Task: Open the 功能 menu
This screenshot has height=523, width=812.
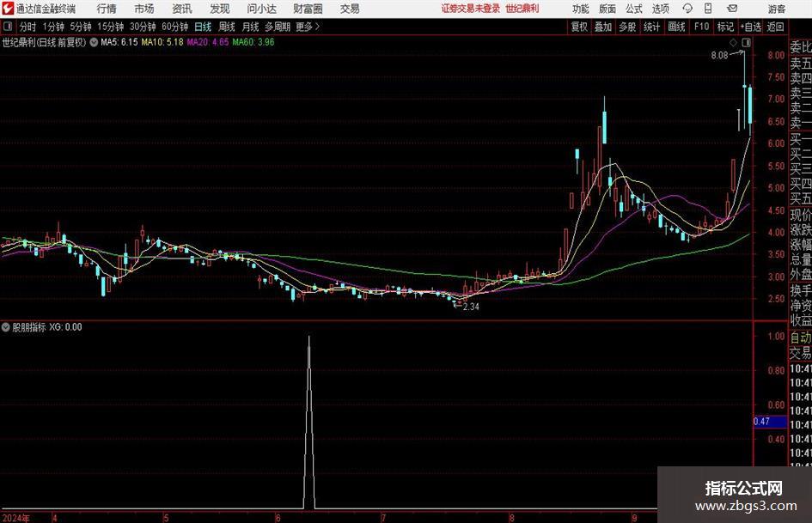Action: coord(581,9)
